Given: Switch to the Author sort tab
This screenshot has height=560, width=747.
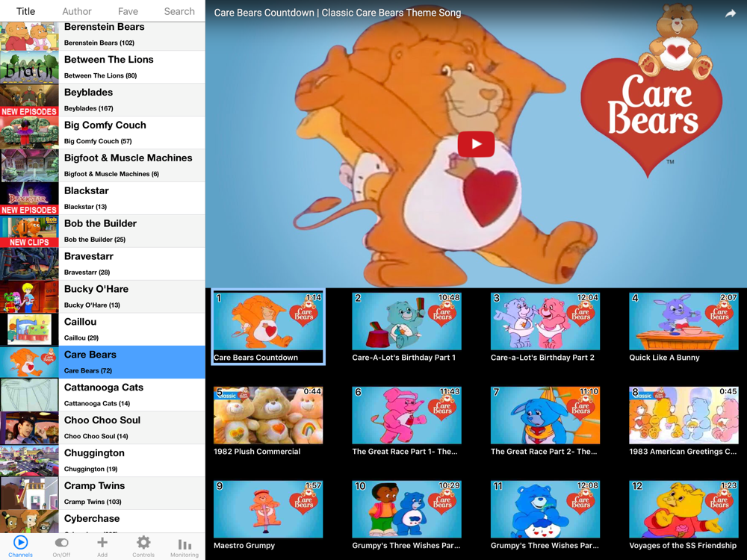Looking at the screenshot, I should (x=77, y=11).
